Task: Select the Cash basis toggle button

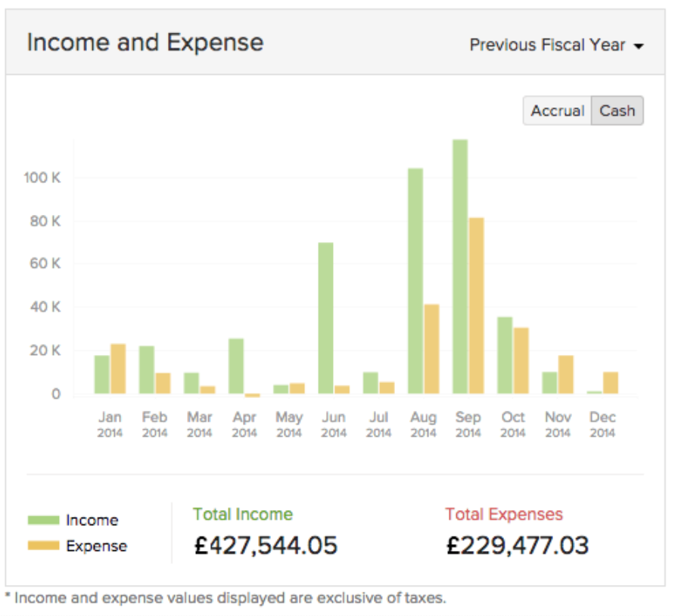Action: (x=617, y=110)
